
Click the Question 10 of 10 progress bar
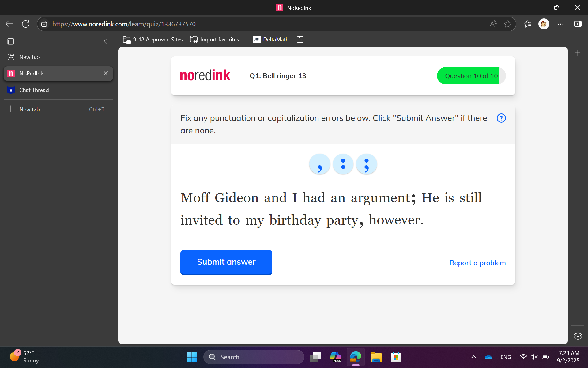click(x=471, y=76)
